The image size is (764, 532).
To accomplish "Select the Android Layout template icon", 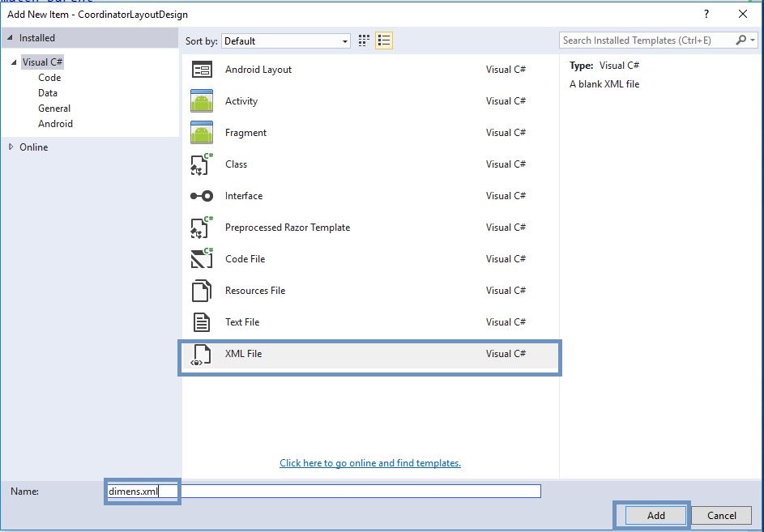I will tap(202, 70).
